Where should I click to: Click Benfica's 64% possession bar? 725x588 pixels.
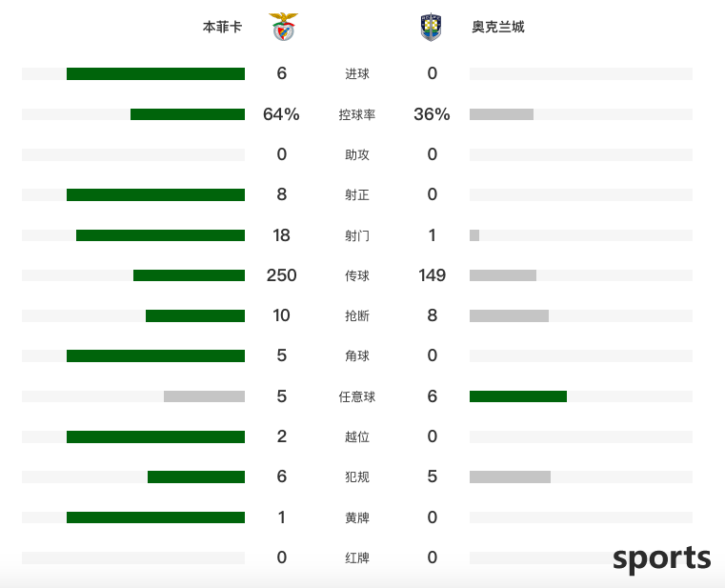pos(188,114)
